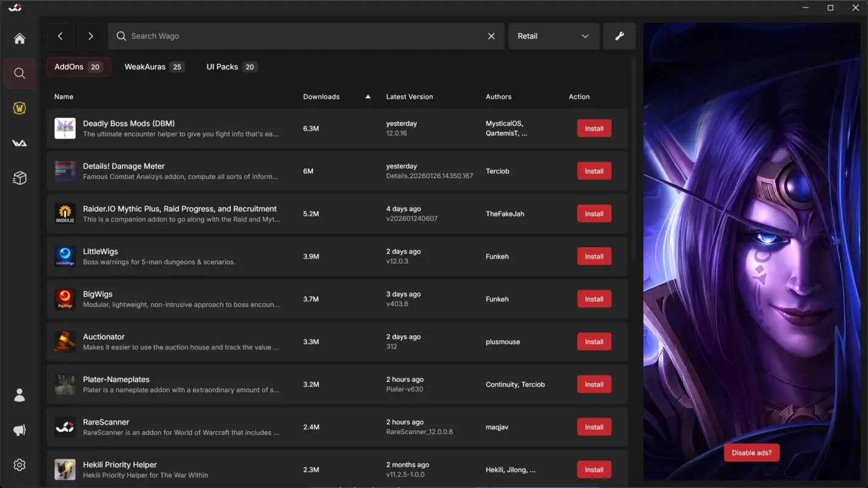The width and height of the screenshot is (868, 488).
Task: Switch to the UI Packs tab
Action: [x=231, y=66]
